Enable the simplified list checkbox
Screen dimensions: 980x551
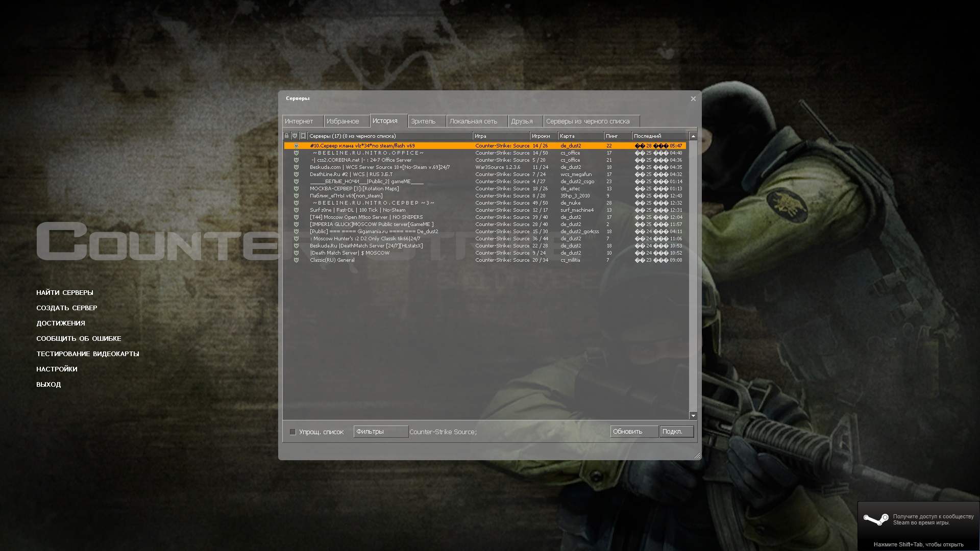(x=293, y=432)
